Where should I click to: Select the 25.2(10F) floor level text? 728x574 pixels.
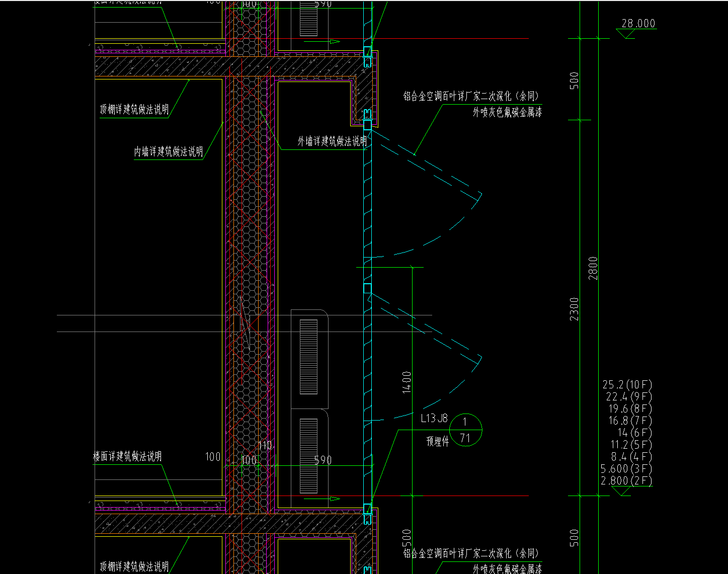click(x=627, y=384)
